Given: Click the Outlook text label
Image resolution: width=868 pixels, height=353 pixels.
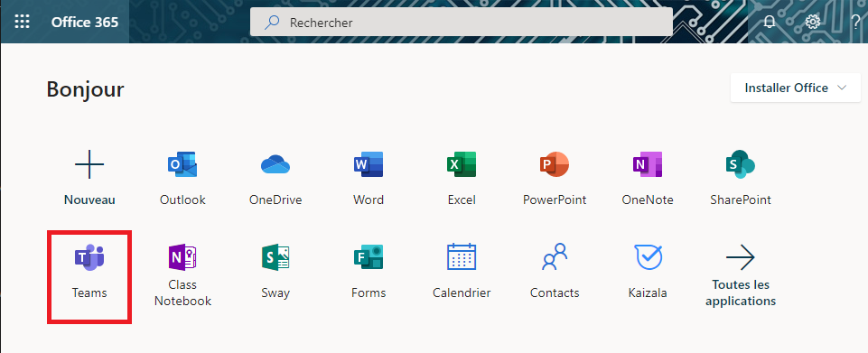Looking at the screenshot, I should (182, 200).
